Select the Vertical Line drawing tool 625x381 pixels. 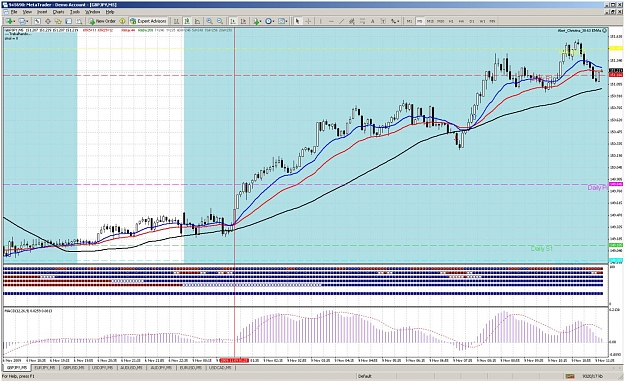coord(320,21)
